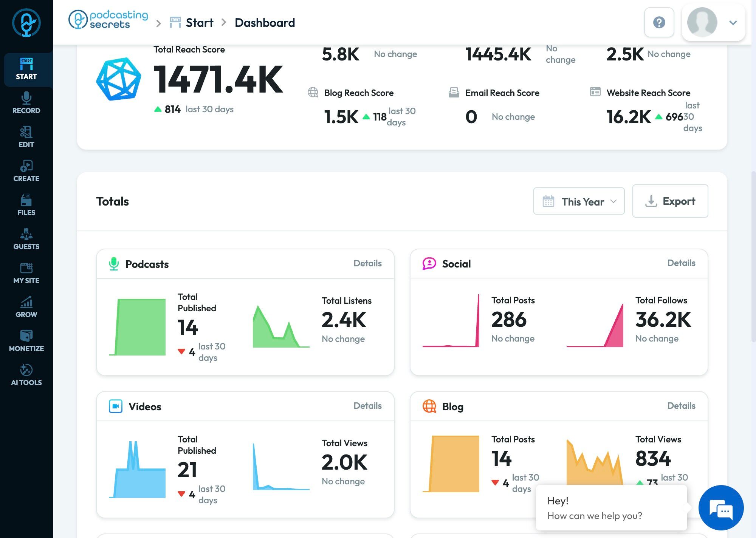
Task: Open Social details link
Action: click(681, 263)
